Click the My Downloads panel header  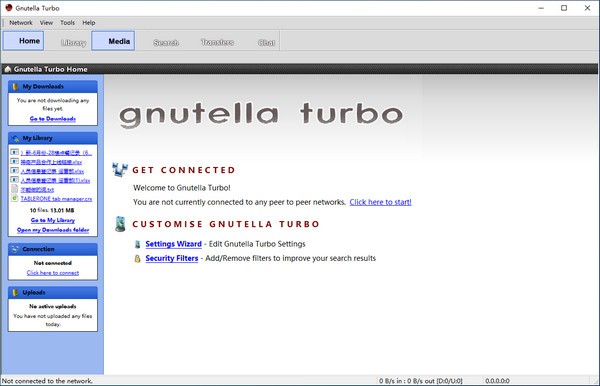pyautogui.click(x=53, y=86)
